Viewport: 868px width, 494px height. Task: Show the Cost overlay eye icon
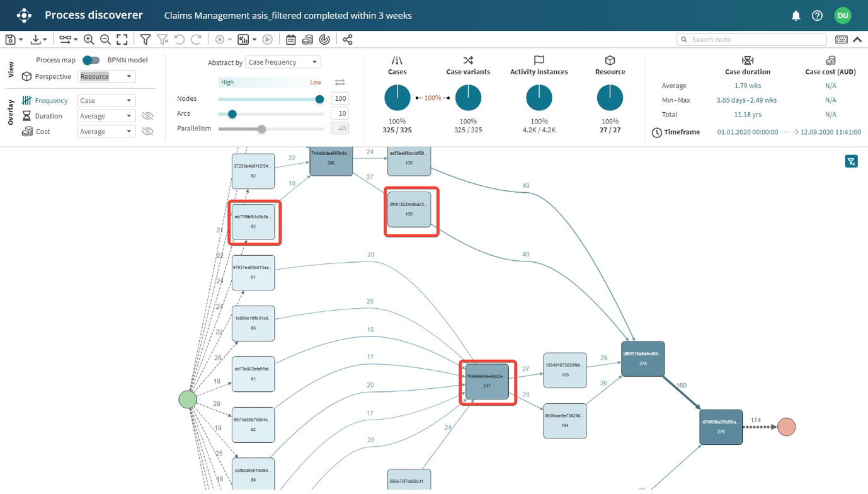coord(147,132)
